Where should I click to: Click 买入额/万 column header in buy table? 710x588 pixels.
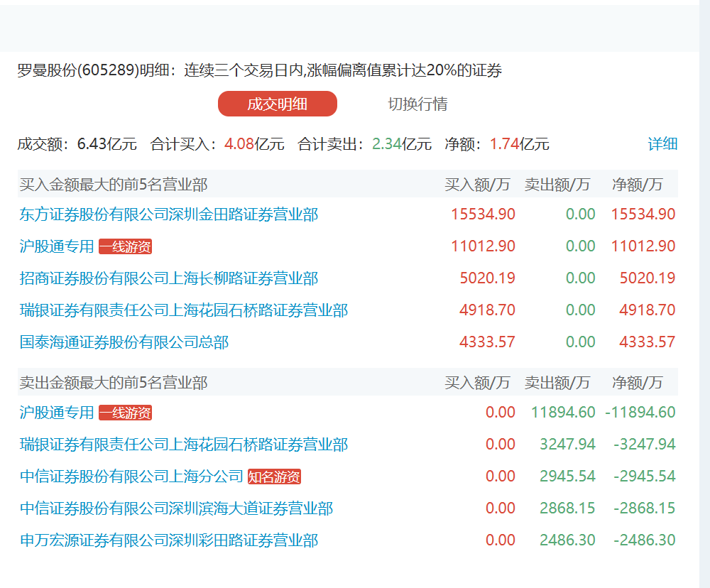click(x=477, y=185)
